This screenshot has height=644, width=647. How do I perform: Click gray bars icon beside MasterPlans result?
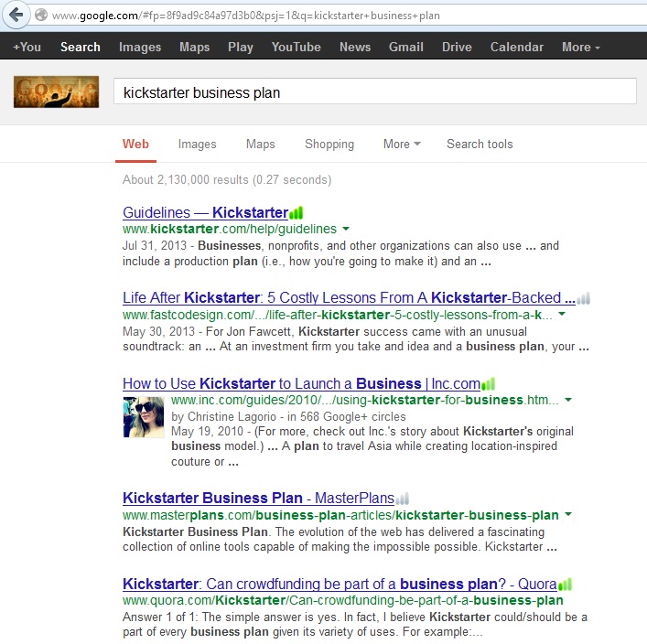pos(402,499)
